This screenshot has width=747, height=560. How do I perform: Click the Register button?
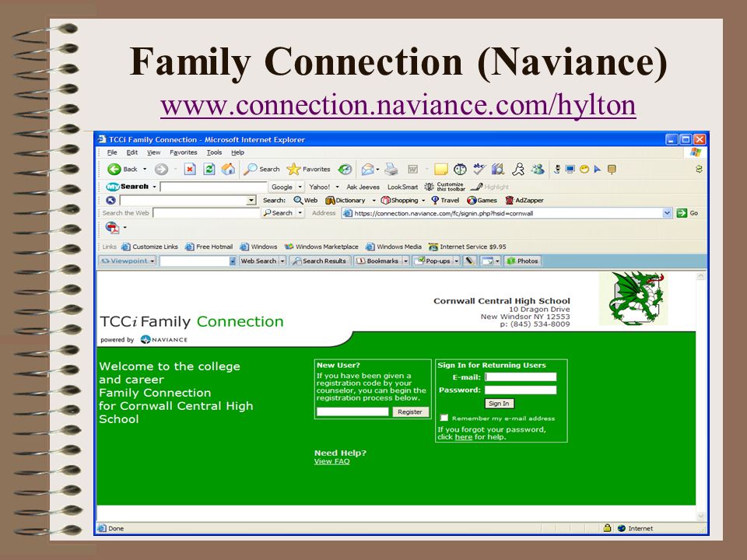point(410,412)
